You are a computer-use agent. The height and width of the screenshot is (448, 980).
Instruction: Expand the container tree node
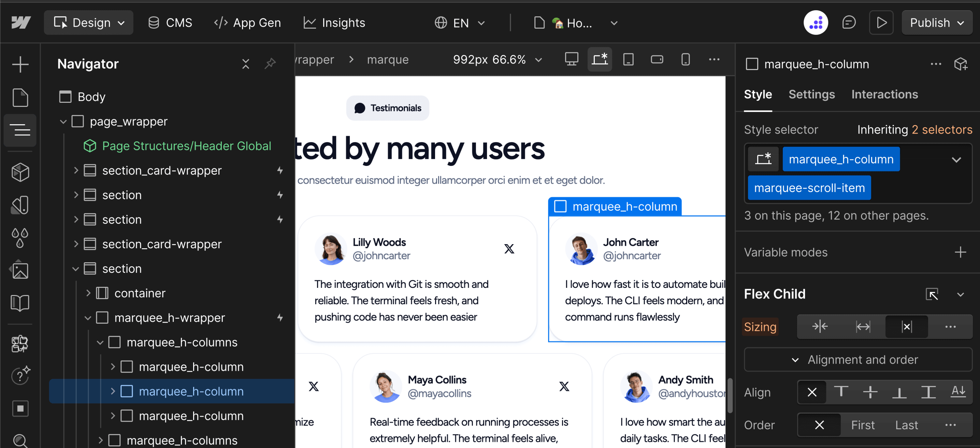pos(88,293)
